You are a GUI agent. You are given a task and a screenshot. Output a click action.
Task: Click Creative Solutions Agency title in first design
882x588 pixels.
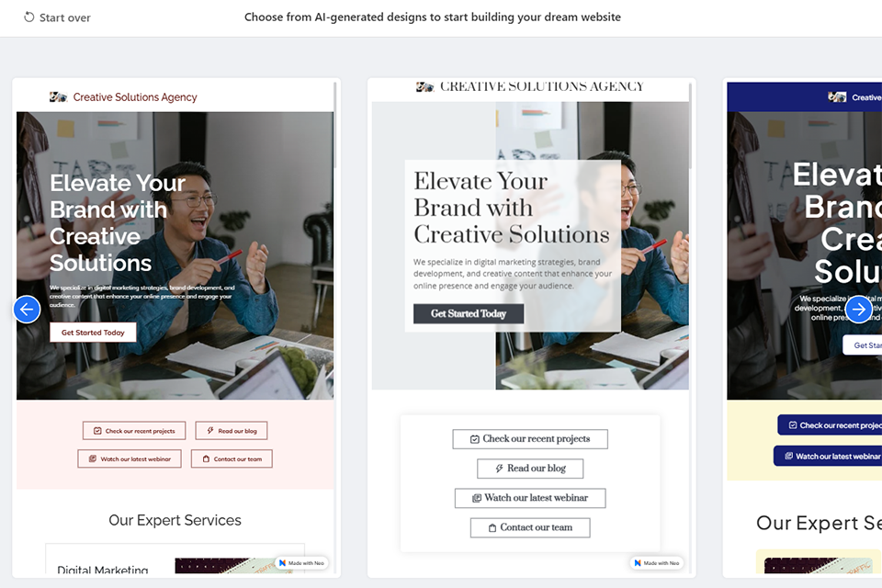(135, 97)
